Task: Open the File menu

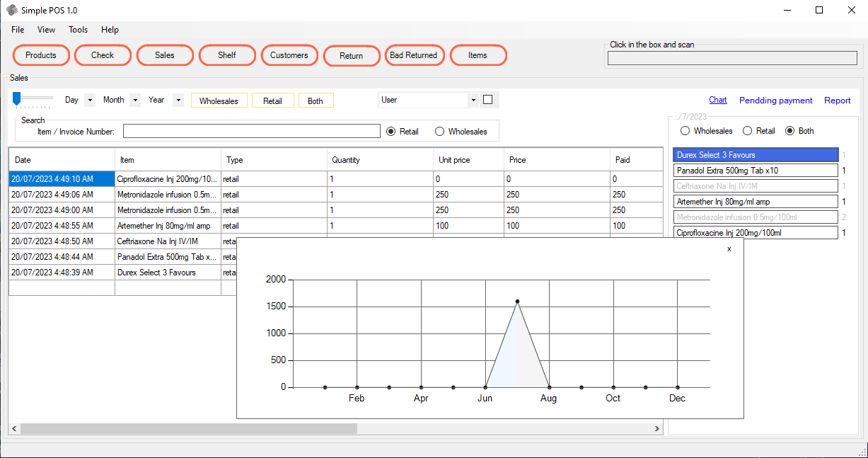Action: coord(18,30)
